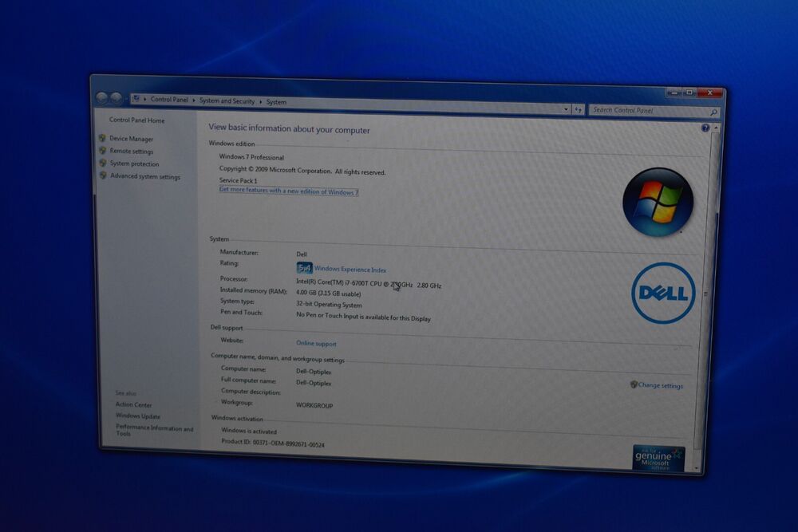Click the genuine Microsoft software badge
798x532 pixels.
pyautogui.click(x=658, y=459)
